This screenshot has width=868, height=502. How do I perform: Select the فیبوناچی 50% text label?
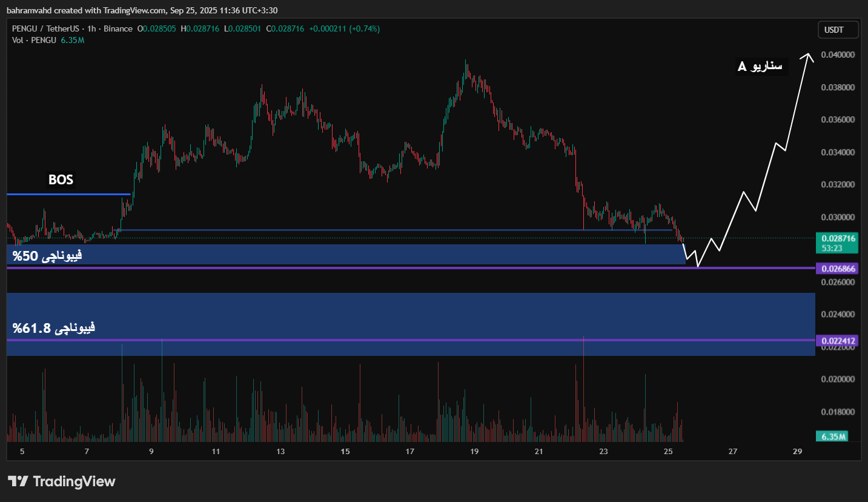click(47, 256)
